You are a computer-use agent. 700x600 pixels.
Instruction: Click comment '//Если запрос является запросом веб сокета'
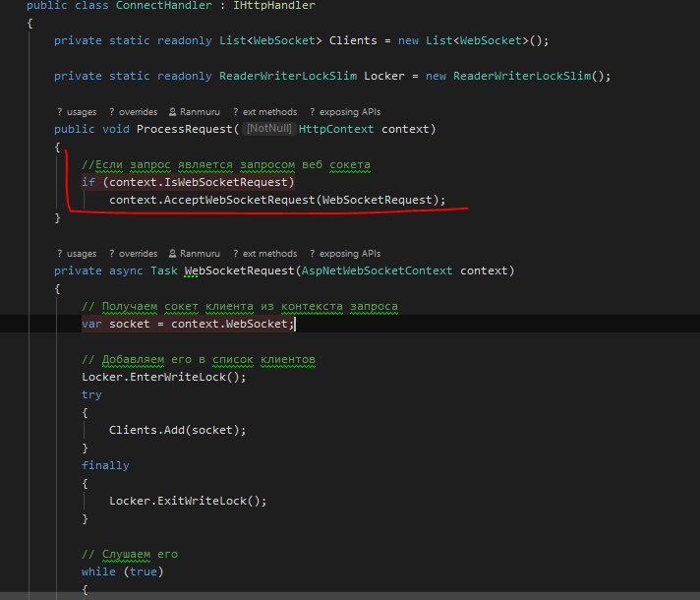226,165
